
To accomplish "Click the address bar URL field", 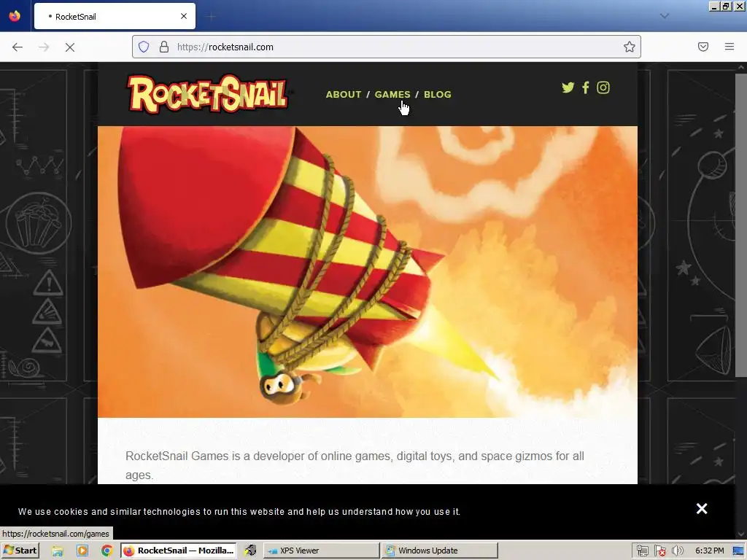I will (386, 47).
